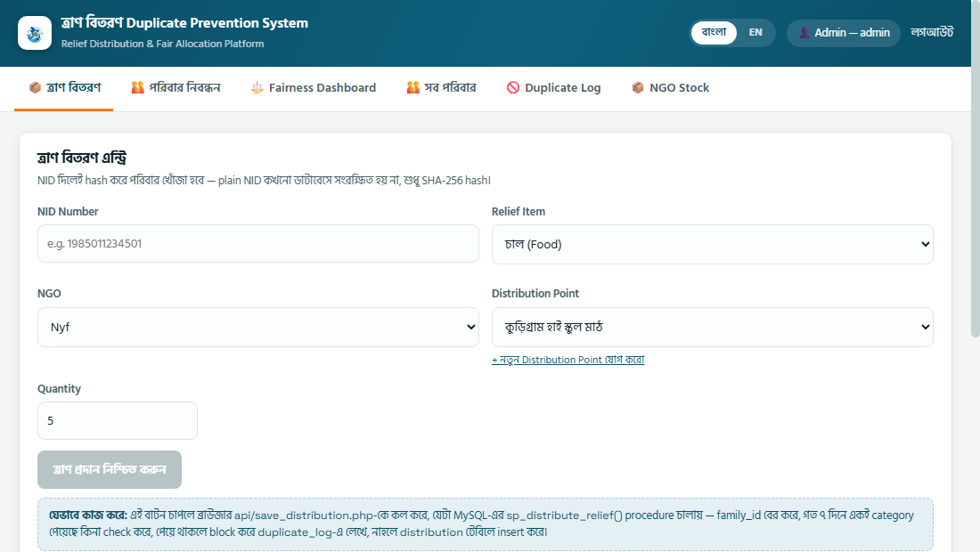The height and width of the screenshot is (552, 980).
Task: Click the package icon on NGO Stock tab
Action: (x=638, y=87)
